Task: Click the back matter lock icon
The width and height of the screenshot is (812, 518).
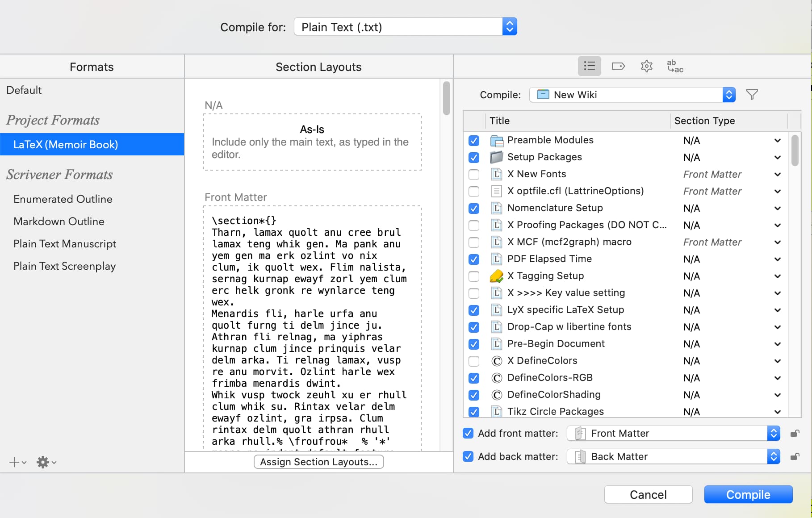Action: pyautogui.click(x=795, y=456)
